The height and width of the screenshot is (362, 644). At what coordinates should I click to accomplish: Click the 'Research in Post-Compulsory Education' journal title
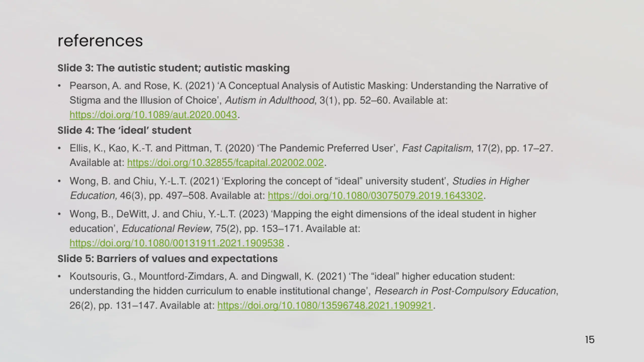click(x=465, y=291)
